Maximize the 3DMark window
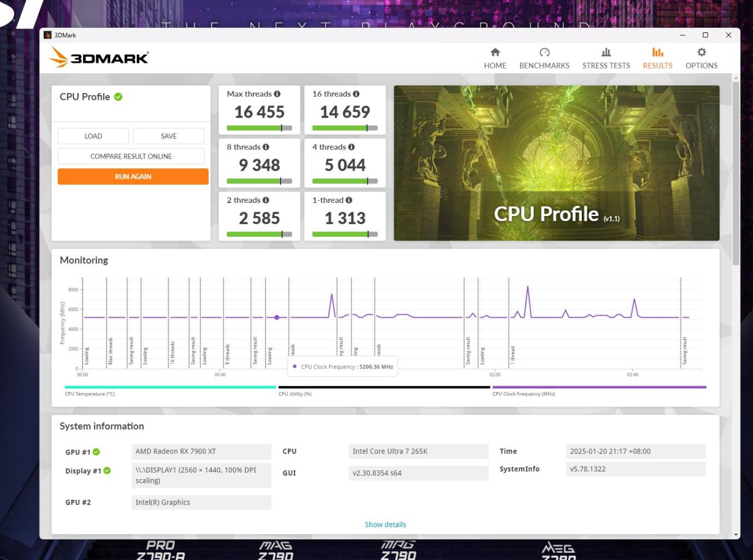This screenshot has width=753, height=560. pyautogui.click(x=705, y=35)
